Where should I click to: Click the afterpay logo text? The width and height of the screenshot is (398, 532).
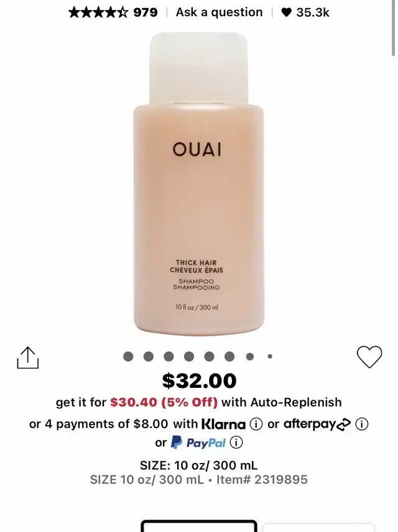(317, 424)
